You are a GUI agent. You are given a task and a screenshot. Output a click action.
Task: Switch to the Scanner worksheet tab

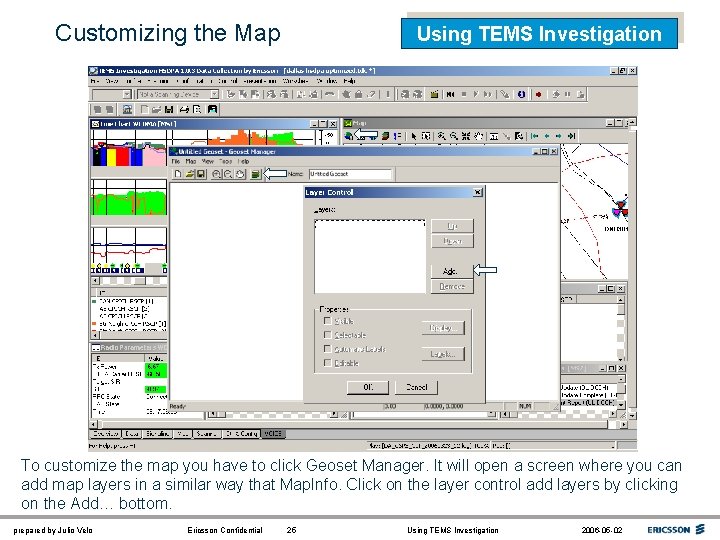(207, 434)
